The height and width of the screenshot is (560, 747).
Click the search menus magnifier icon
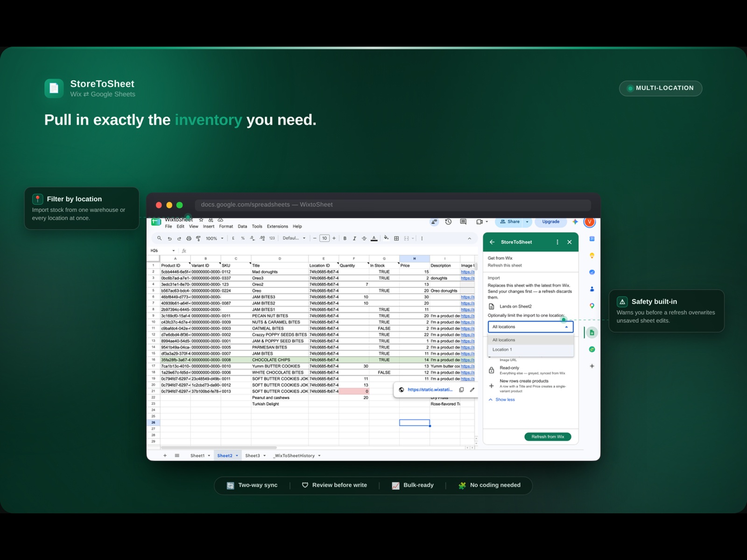point(159,238)
